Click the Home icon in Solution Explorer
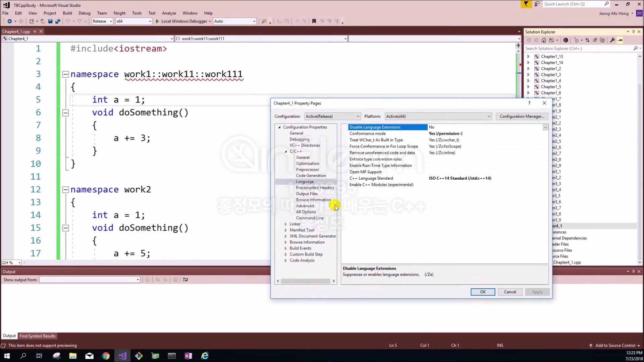The height and width of the screenshot is (362, 644). (544, 40)
